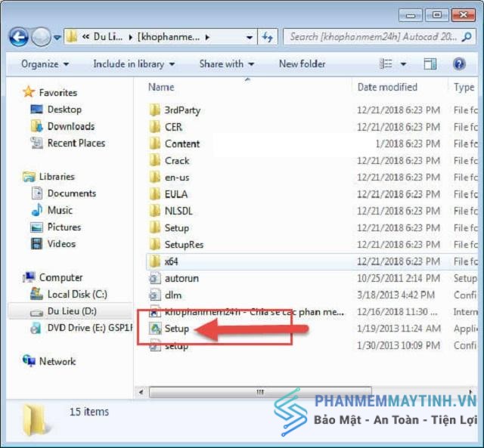
Task: Select the Setup folder icon
Action: click(x=154, y=228)
